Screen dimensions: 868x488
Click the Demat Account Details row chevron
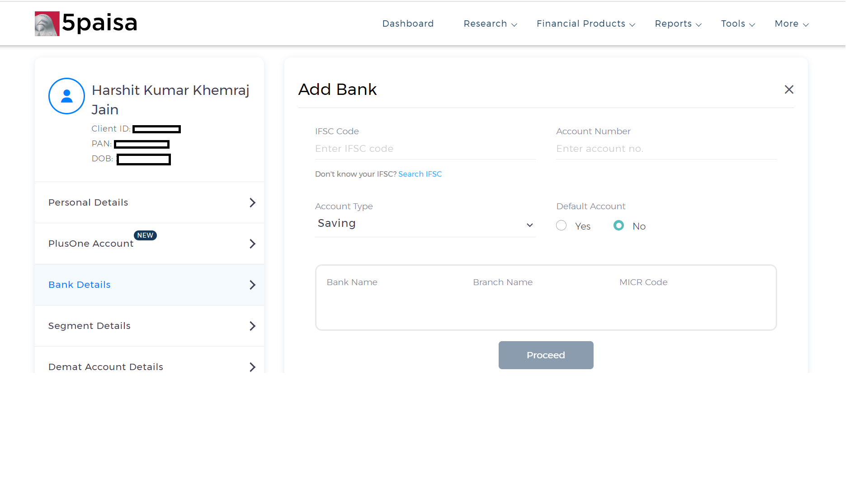pos(252,367)
